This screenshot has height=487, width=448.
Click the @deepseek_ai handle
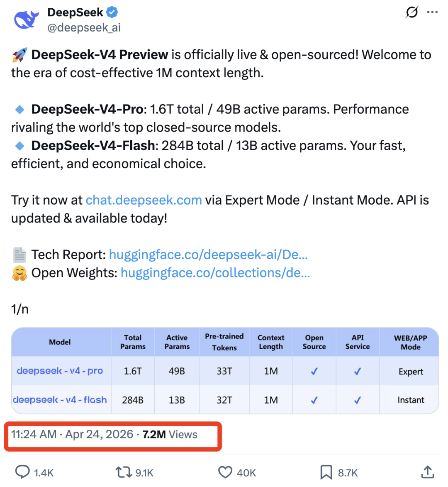click(x=84, y=27)
